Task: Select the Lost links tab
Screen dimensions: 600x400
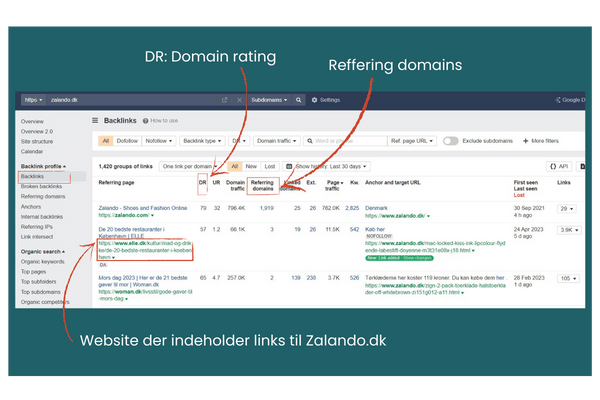Action: click(x=270, y=167)
